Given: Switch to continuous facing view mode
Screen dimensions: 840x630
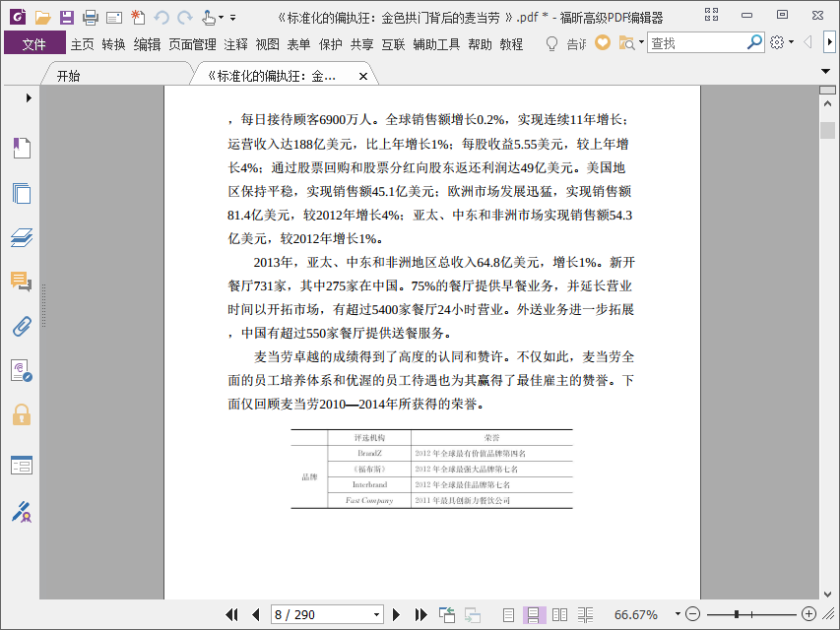Looking at the screenshot, I should tap(586, 614).
